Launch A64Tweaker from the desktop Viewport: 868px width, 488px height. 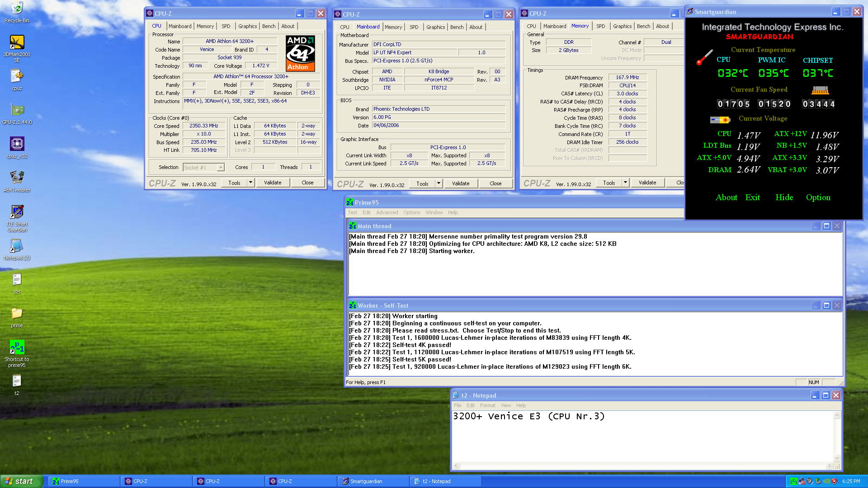tap(17, 178)
